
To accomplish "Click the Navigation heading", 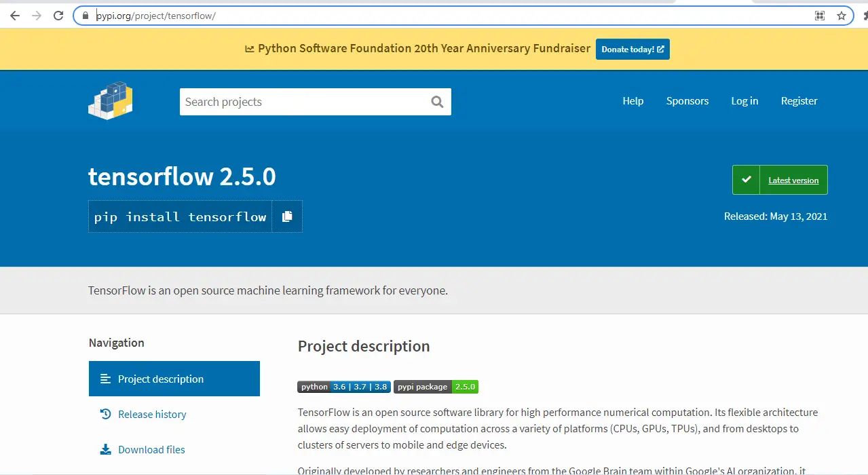I will (x=117, y=343).
